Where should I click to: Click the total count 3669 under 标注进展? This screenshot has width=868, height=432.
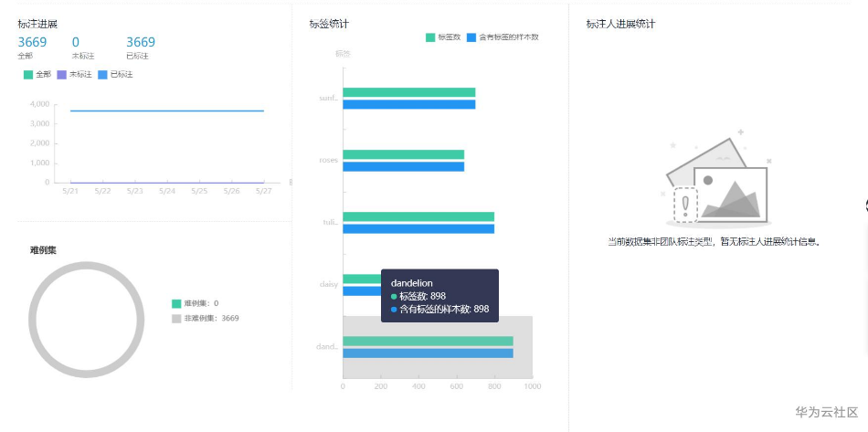32,42
